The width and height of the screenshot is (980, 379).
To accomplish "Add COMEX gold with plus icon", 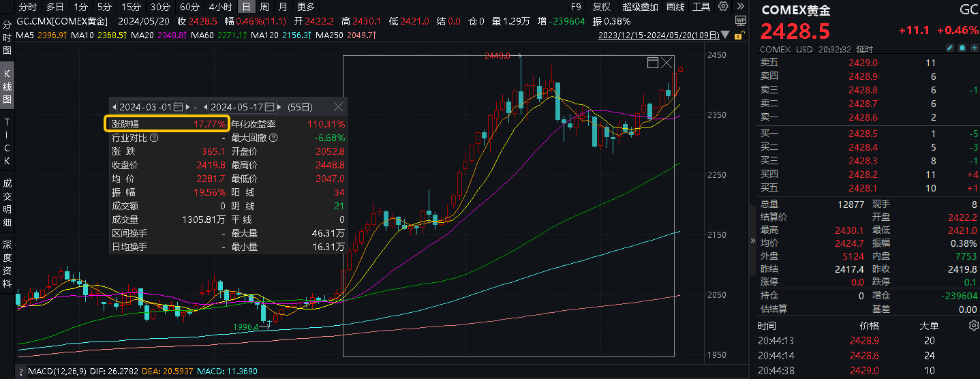I will pos(973,48).
